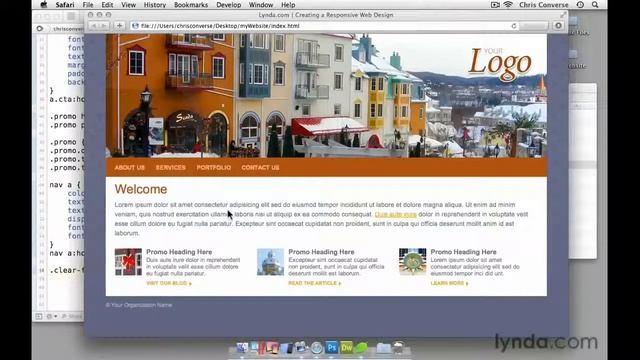
Task: Click the Your Organization Name footer text
Action: 139,305
